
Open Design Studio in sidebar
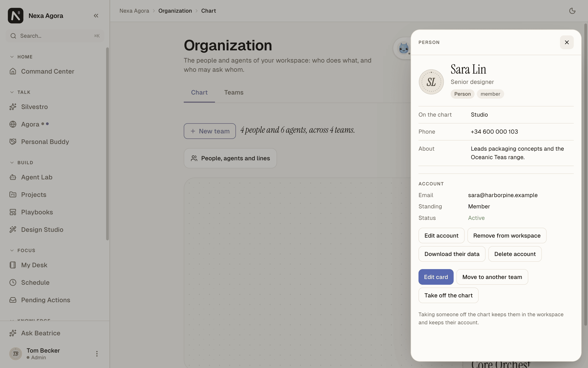[55, 230]
